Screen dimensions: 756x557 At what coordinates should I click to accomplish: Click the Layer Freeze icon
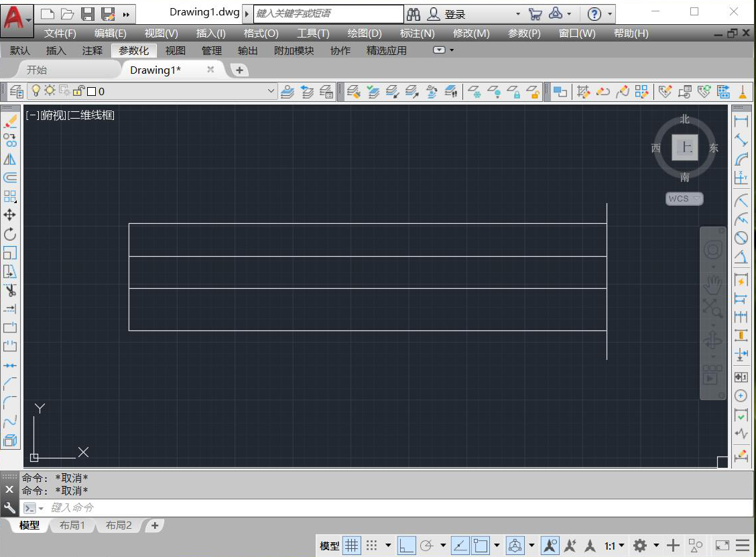point(475,91)
